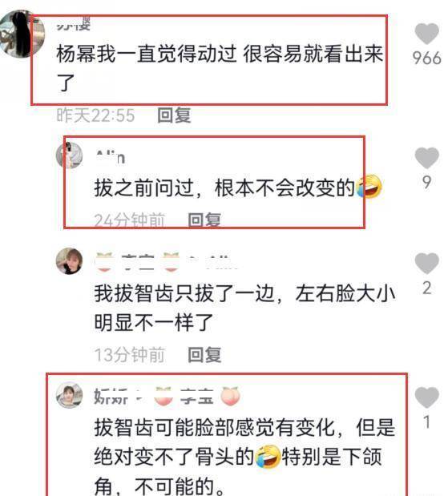Open the top commenter's long-hair avatar
Image resolution: width=448 pixels, height=496 pixels.
22,34
